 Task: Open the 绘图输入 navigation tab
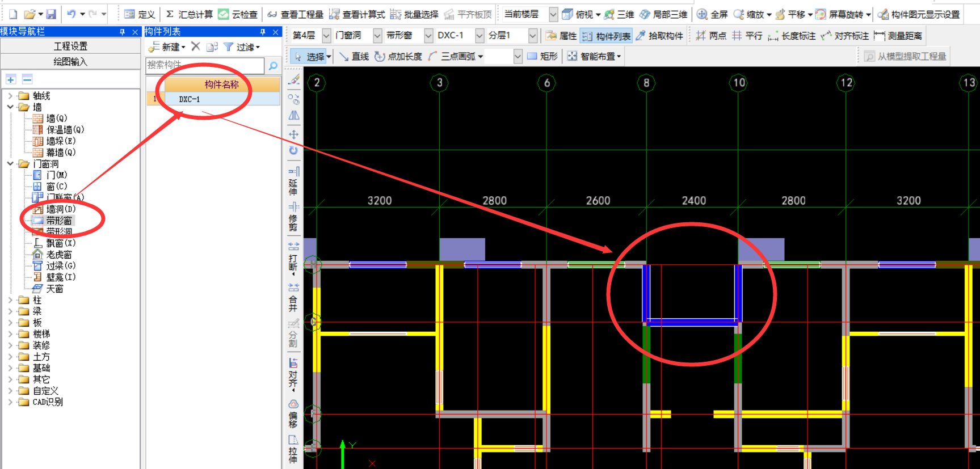[x=70, y=61]
